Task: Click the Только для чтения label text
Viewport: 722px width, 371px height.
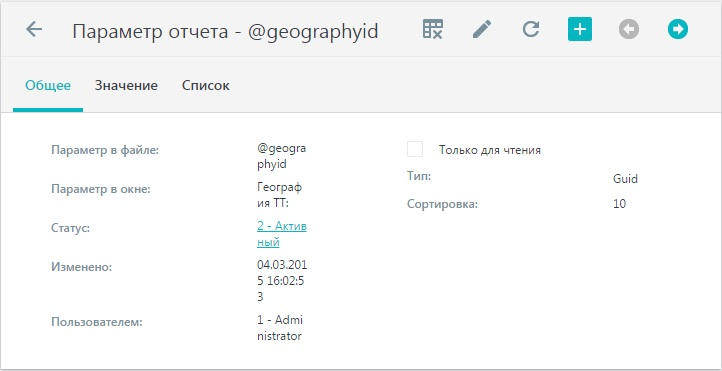Action: click(x=489, y=150)
